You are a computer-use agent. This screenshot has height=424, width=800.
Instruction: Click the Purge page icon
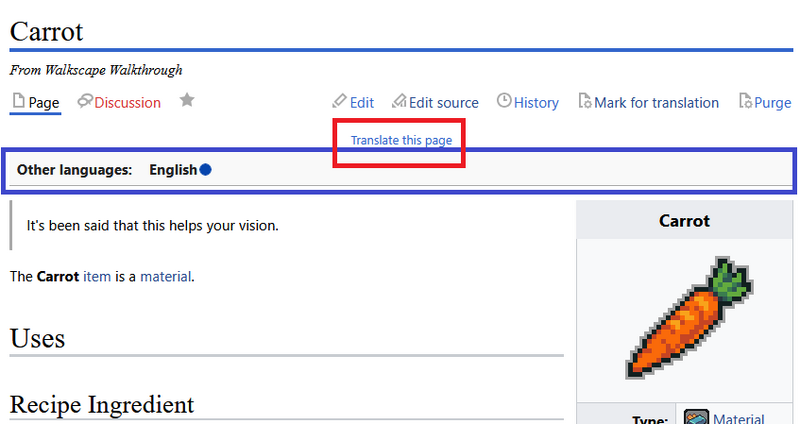pyautogui.click(x=744, y=102)
